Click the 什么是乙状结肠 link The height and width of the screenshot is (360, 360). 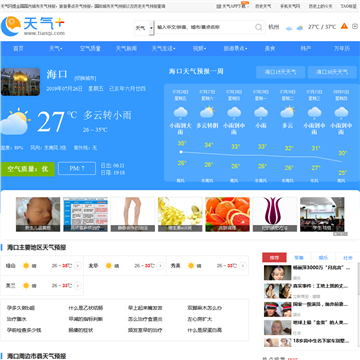coord(85,308)
